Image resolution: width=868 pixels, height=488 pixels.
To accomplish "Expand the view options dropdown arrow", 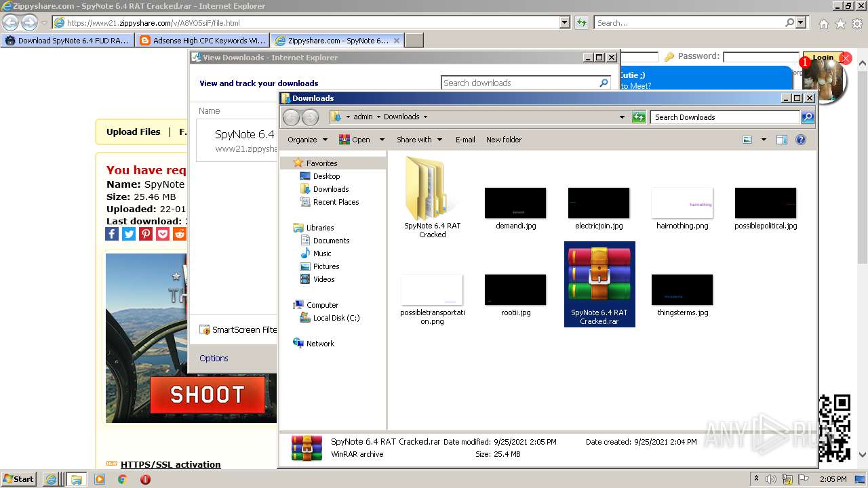I will click(764, 140).
